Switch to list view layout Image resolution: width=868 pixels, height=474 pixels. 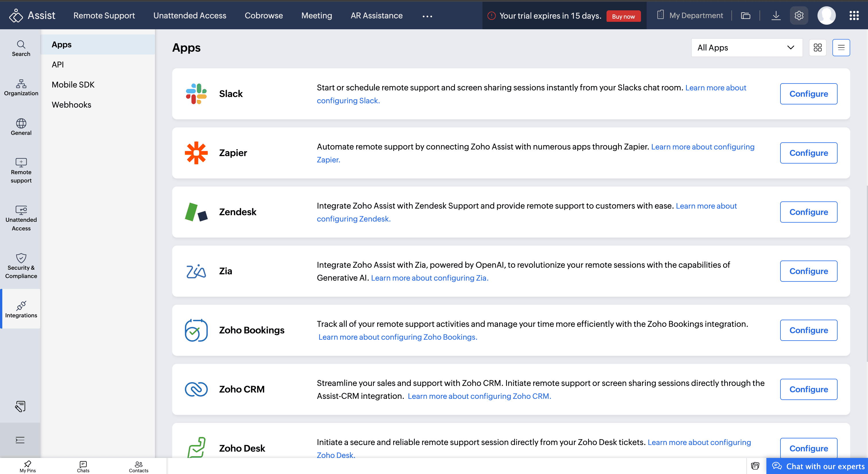click(841, 48)
